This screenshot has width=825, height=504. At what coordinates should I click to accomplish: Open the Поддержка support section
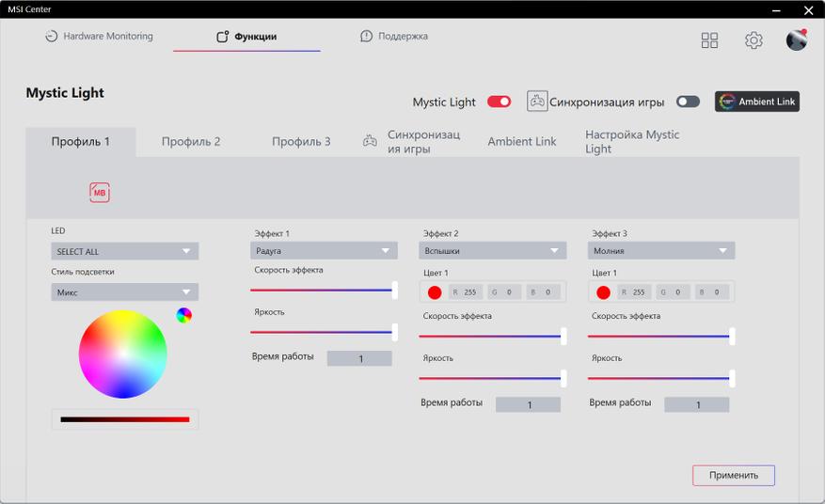394,37
